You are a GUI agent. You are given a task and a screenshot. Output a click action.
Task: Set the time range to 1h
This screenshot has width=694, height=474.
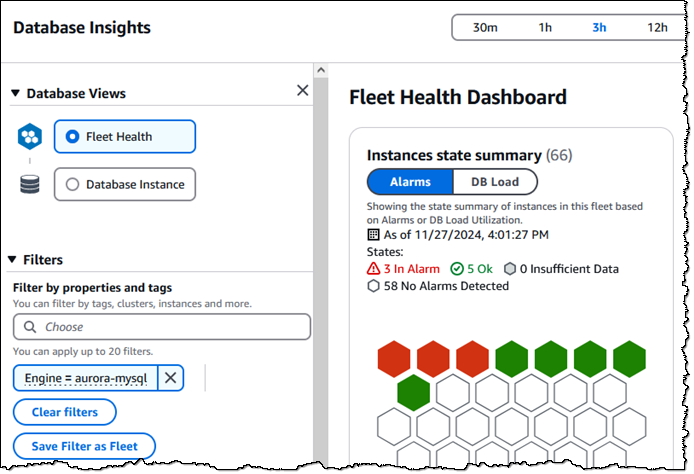545,27
